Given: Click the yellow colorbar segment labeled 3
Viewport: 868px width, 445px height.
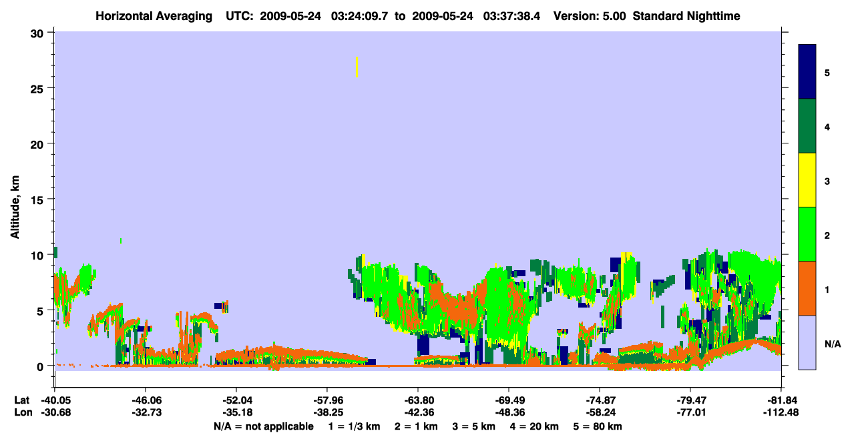Looking at the screenshot, I should [x=807, y=180].
